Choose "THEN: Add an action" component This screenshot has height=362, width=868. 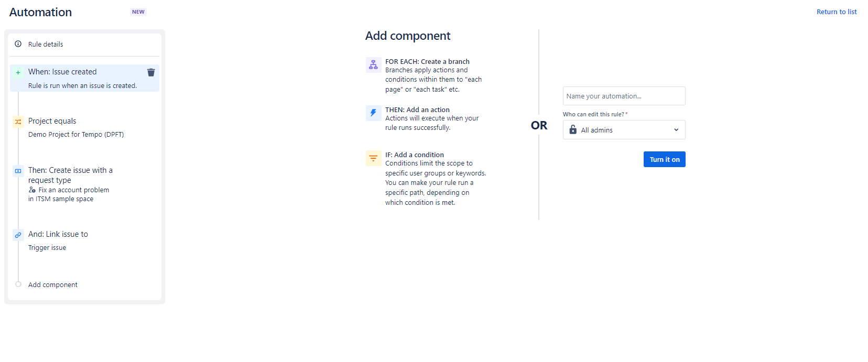click(x=417, y=109)
